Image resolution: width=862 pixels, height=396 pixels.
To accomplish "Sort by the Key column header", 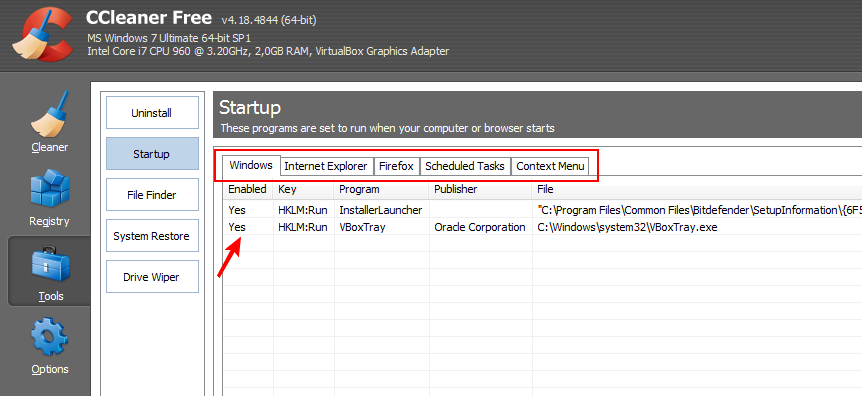I will point(303,189).
